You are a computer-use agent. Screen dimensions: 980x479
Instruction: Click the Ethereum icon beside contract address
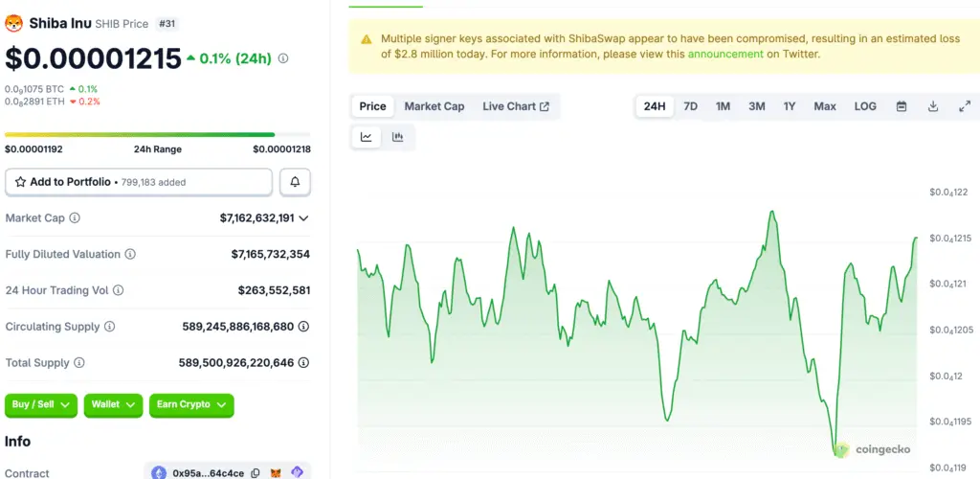(x=160, y=473)
